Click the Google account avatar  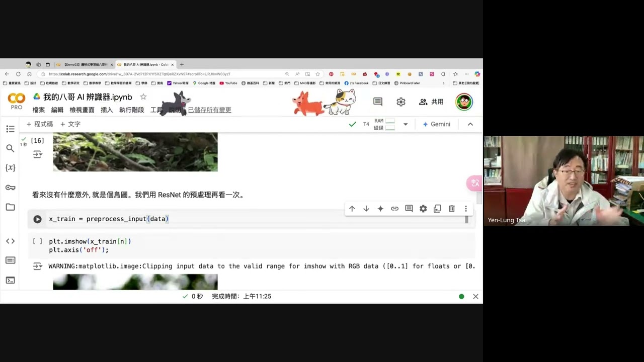464,102
